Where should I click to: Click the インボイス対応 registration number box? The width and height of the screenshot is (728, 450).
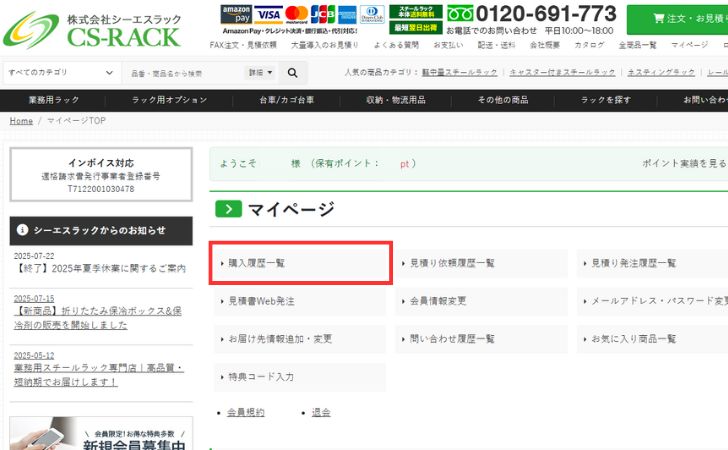click(x=101, y=175)
